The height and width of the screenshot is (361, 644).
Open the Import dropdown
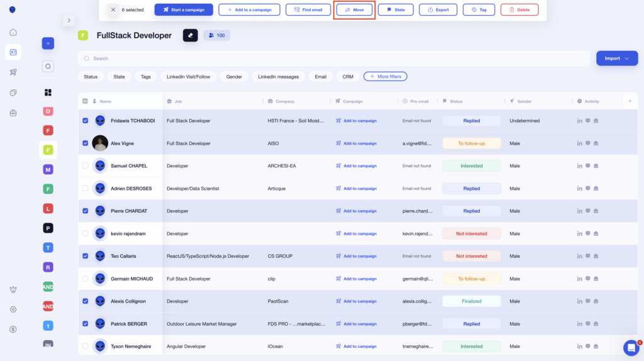pyautogui.click(x=616, y=58)
